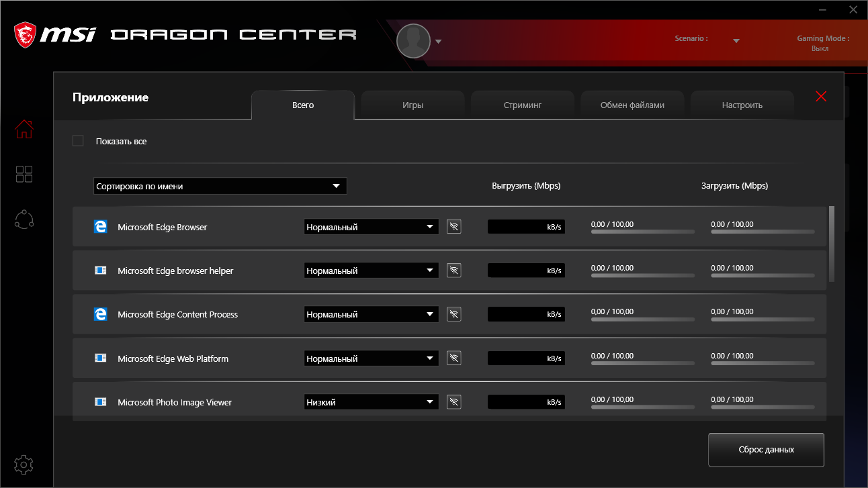Click the MSI dragon shield logo
The image size is (868, 488).
[26, 36]
